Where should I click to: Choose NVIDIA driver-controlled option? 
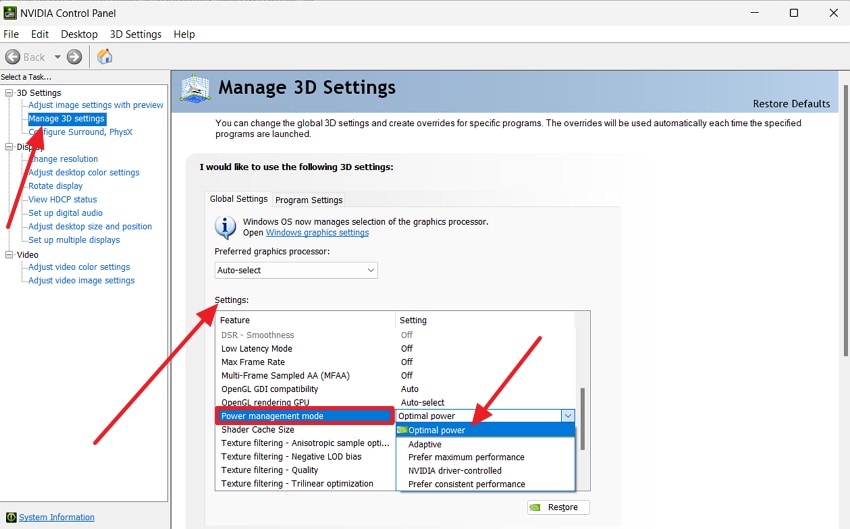(x=485, y=470)
